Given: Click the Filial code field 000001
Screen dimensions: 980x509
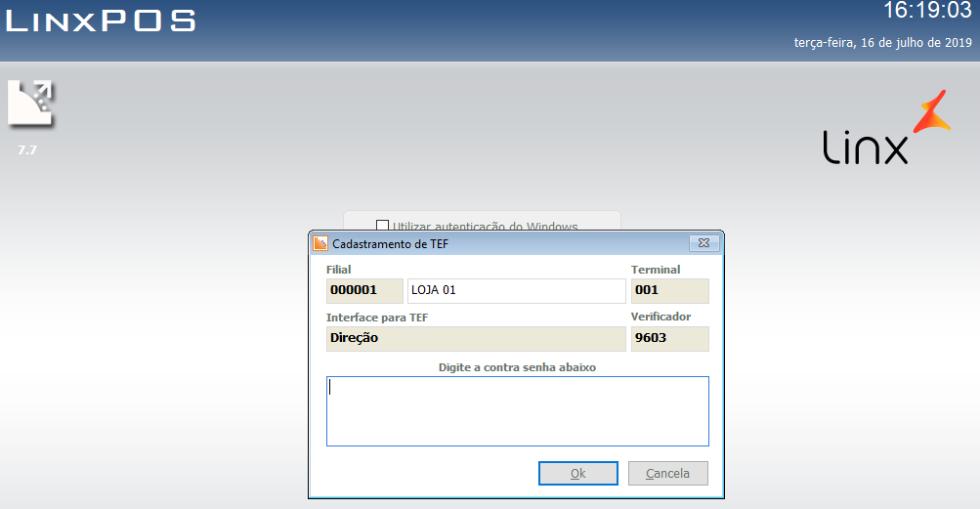Looking at the screenshot, I should 364,291.
